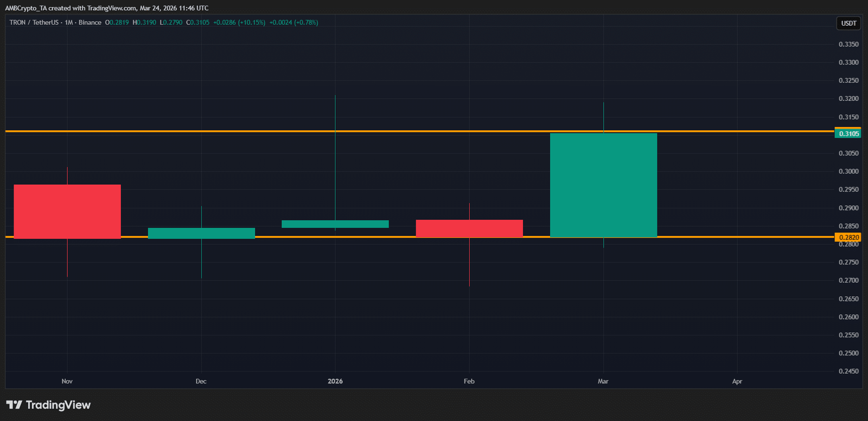The width and height of the screenshot is (868, 421).
Task: Click the Mar label on time axis
Action: 603,381
